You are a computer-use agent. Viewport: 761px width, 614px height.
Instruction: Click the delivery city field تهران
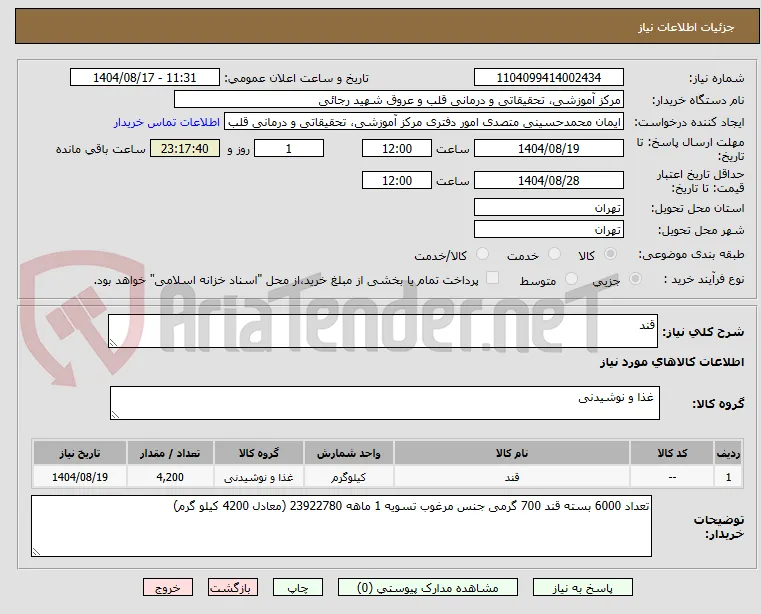(x=548, y=229)
